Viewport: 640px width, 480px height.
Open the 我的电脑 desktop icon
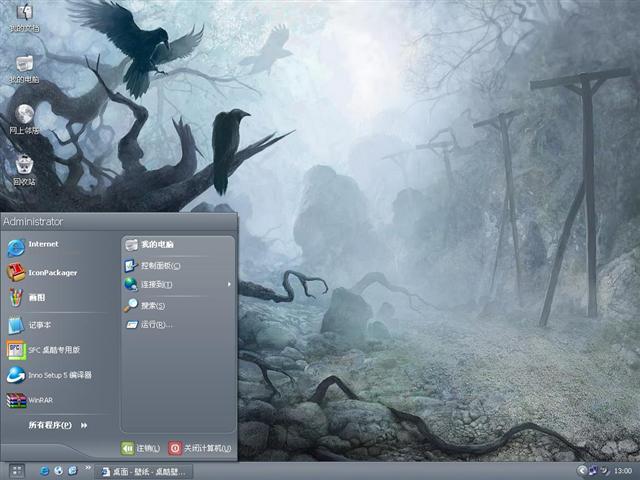[24, 69]
